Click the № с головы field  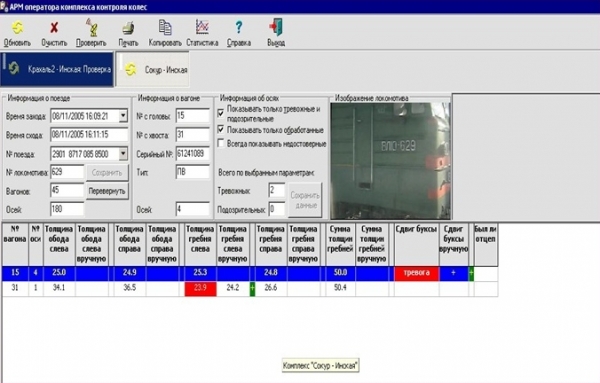point(192,116)
